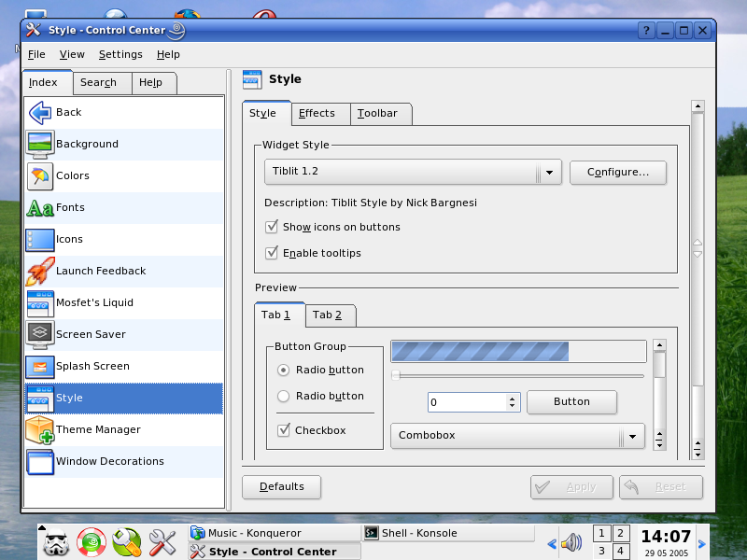This screenshot has width=747, height=560.
Task: Click the preview scrollbar up arrow
Action: point(659,345)
